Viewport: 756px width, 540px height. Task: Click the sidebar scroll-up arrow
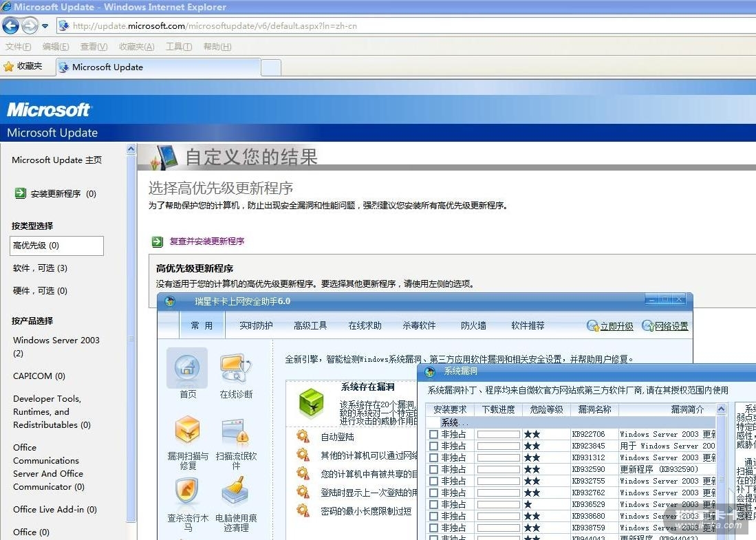(131, 149)
